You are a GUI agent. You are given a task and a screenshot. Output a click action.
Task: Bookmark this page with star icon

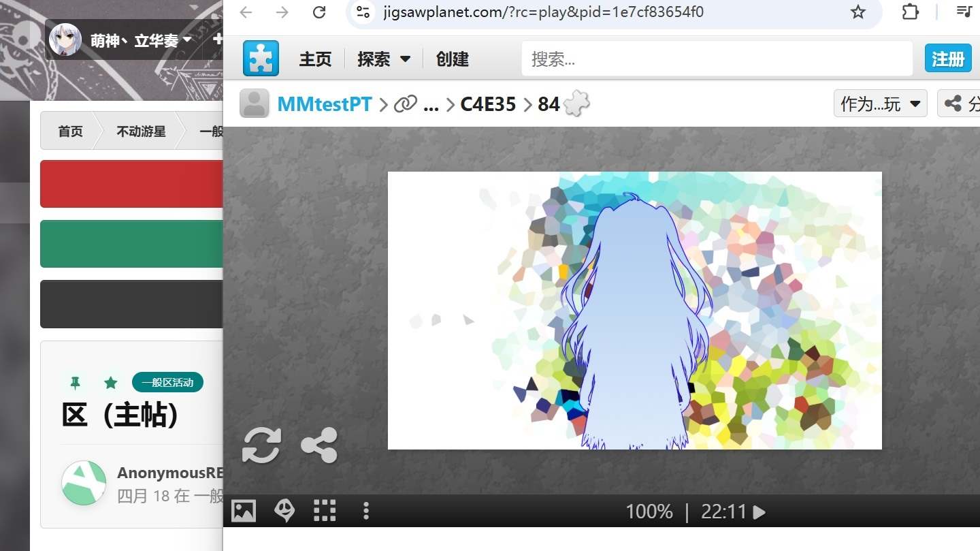point(858,12)
